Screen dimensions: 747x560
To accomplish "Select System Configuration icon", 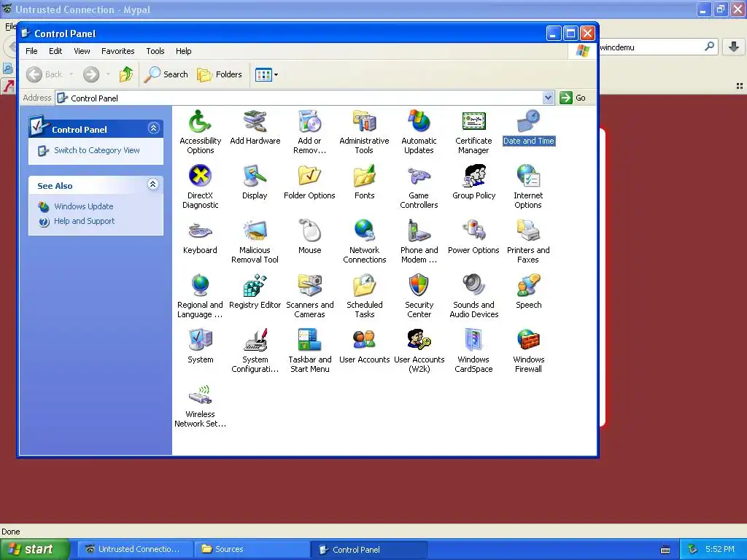I will click(x=255, y=341).
